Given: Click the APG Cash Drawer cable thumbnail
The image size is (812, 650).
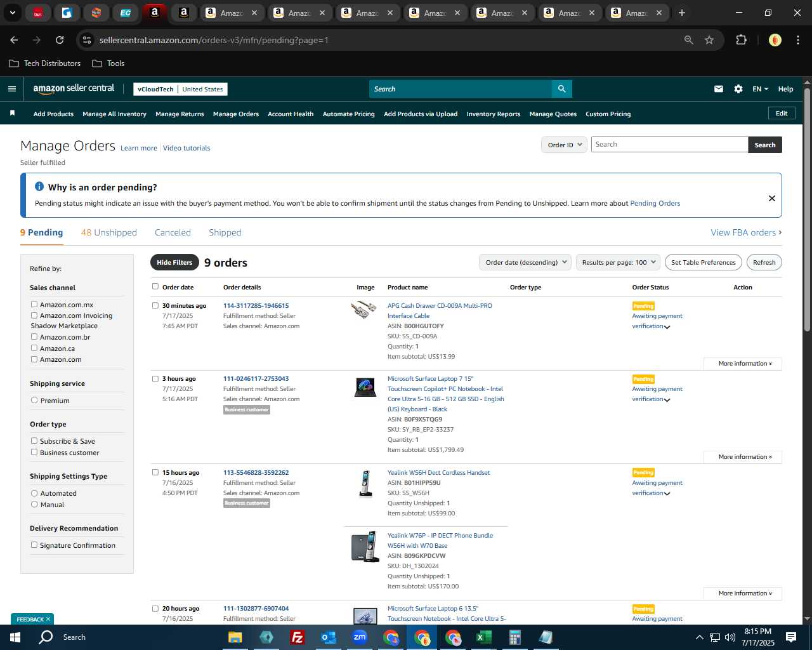Looking at the screenshot, I should point(364,310).
